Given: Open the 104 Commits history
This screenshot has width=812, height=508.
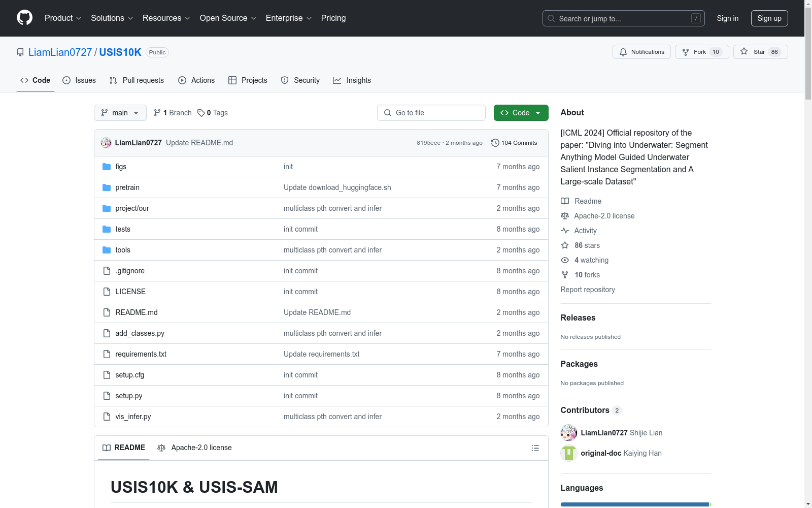Looking at the screenshot, I should [514, 143].
